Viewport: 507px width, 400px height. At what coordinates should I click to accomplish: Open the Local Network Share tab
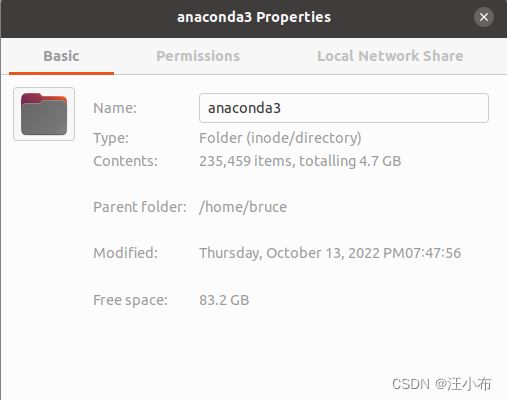coord(390,56)
